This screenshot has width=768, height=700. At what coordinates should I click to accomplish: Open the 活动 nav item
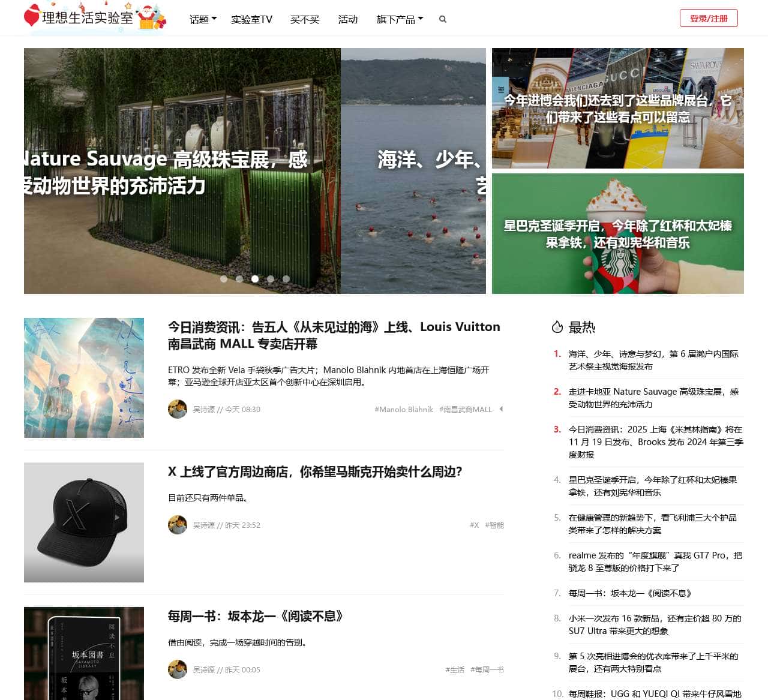[x=348, y=19]
